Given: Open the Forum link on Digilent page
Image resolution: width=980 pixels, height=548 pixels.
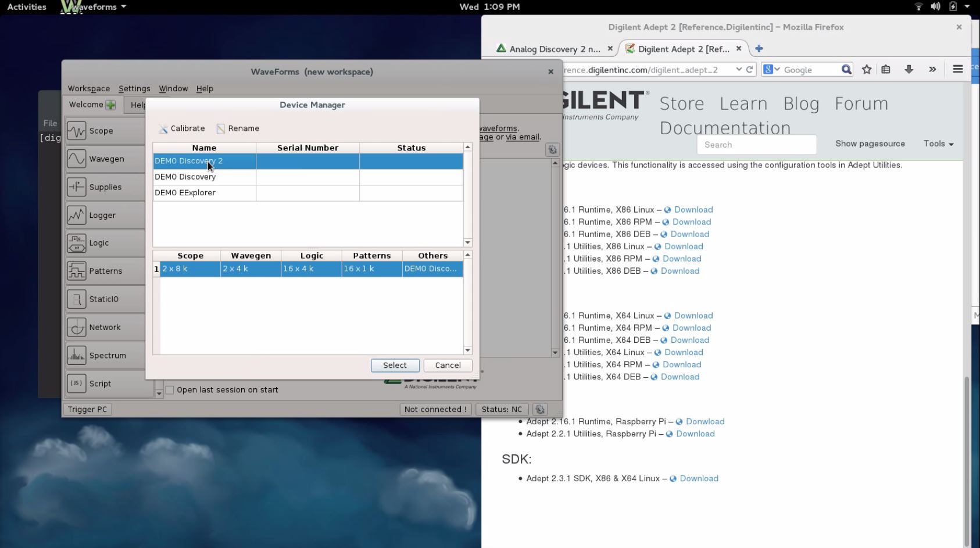Looking at the screenshot, I should (x=861, y=103).
